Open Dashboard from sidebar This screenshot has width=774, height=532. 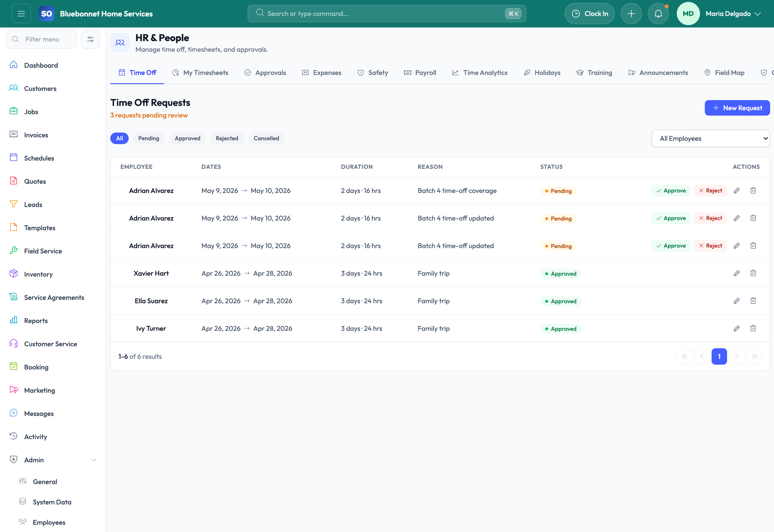[53, 65]
